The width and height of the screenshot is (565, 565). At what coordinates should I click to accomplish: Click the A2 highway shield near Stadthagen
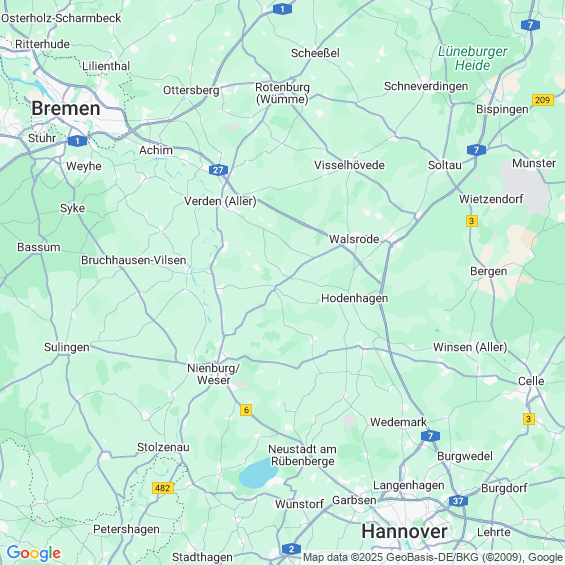pos(291,549)
